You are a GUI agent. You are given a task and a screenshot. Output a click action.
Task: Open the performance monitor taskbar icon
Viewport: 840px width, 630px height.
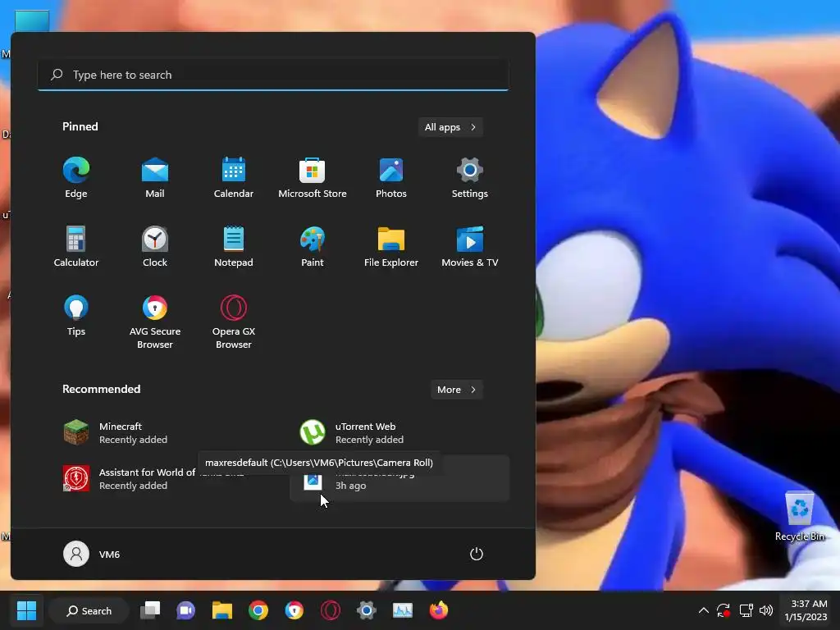[402, 610]
